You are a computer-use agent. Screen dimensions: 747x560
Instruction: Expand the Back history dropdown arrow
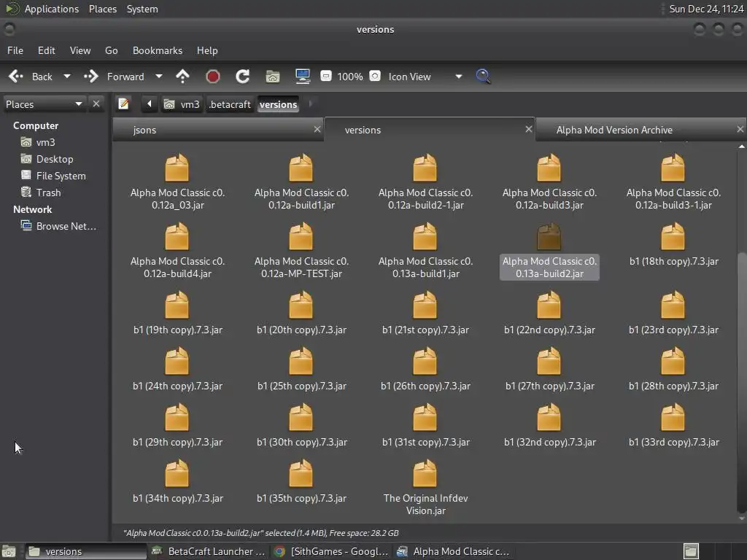pyautogui.click(x=67, y=77)
